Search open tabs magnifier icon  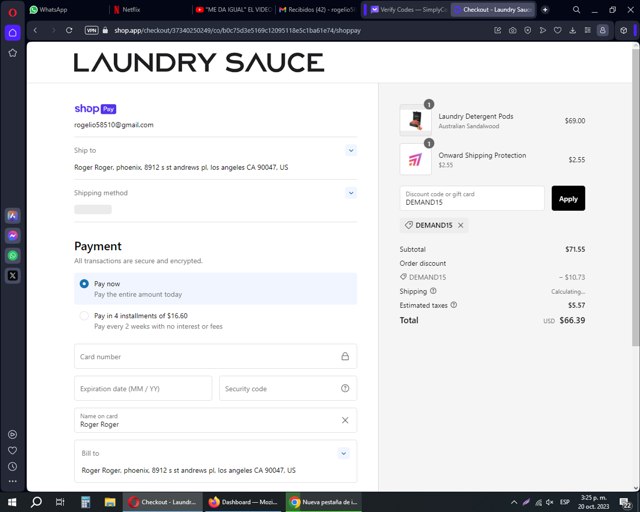[x=576, y=10]
